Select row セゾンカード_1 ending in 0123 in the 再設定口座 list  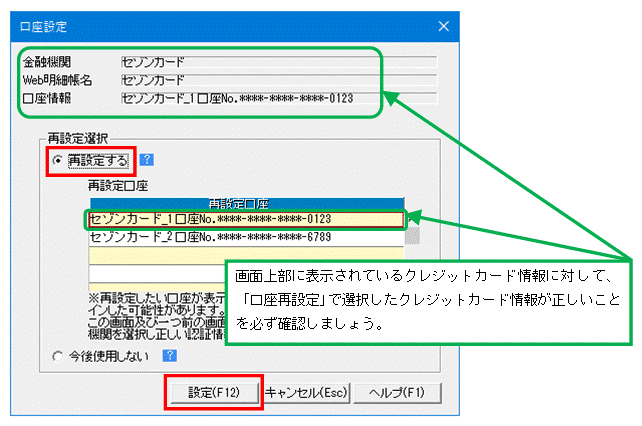(x=246, y=219)
